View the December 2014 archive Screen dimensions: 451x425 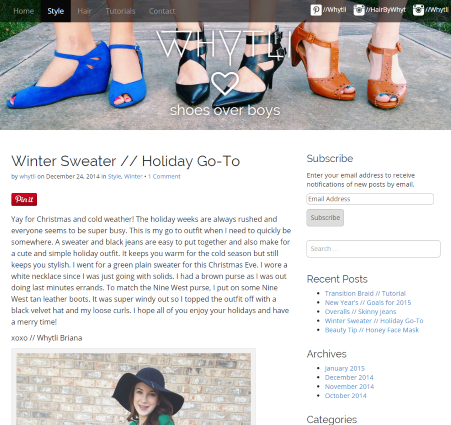[349, 377]
